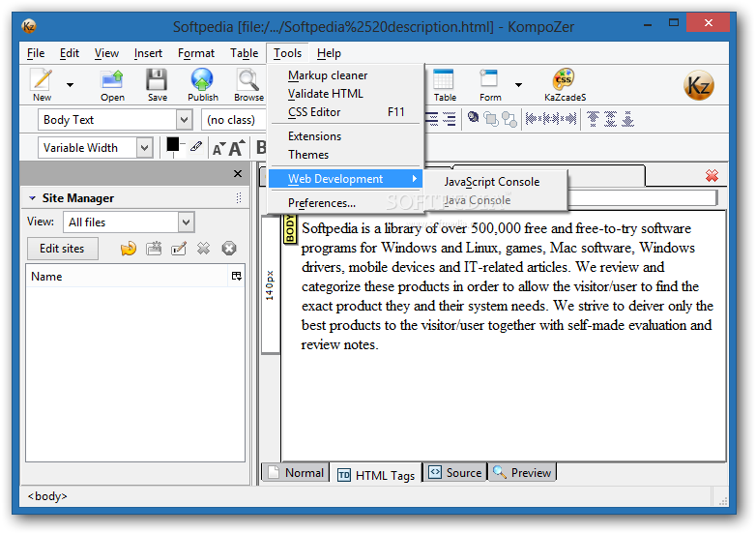Choose Extensions in Tools menu
756x534 pixels.
click(345, 136)
